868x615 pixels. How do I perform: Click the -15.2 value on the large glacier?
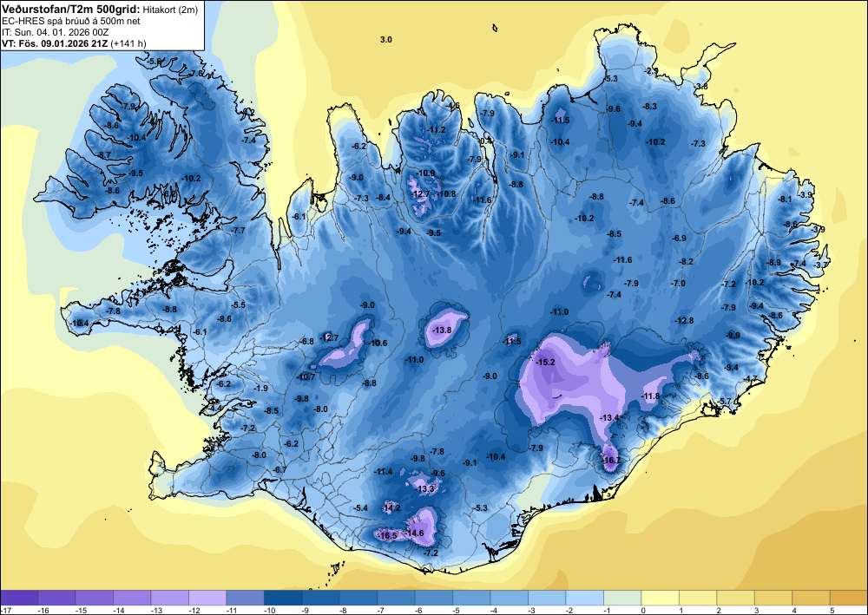pos(546,363)
